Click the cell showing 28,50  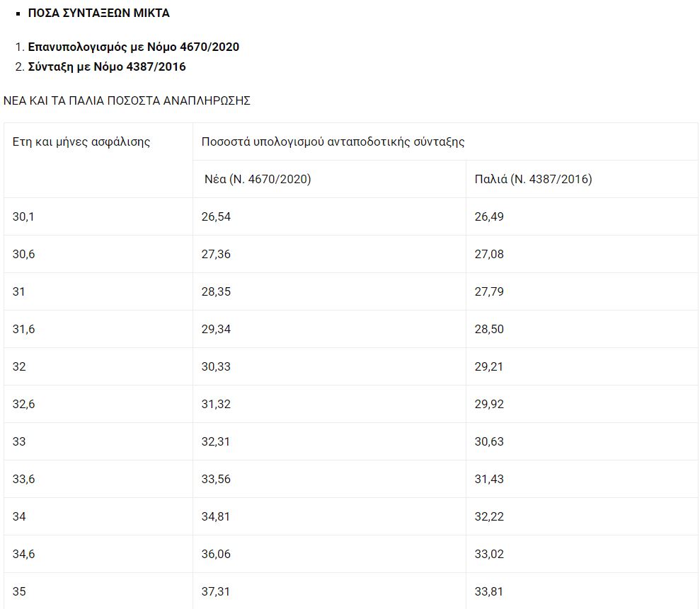(x=582, y=329)
